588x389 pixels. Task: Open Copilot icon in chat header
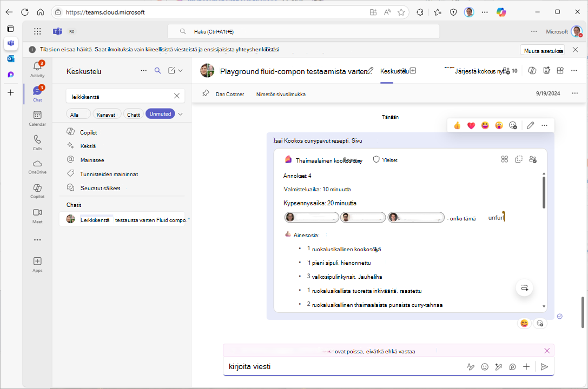pos(532,70)
